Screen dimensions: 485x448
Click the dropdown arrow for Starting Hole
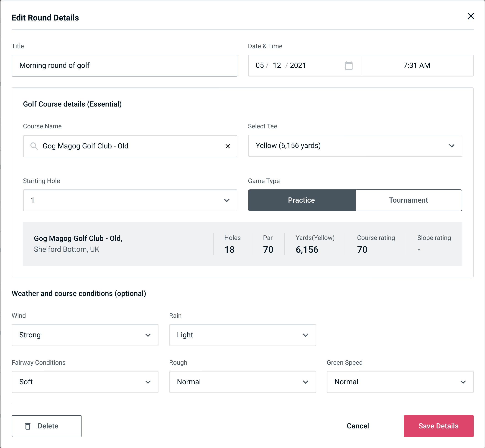[x=227, y=200]
